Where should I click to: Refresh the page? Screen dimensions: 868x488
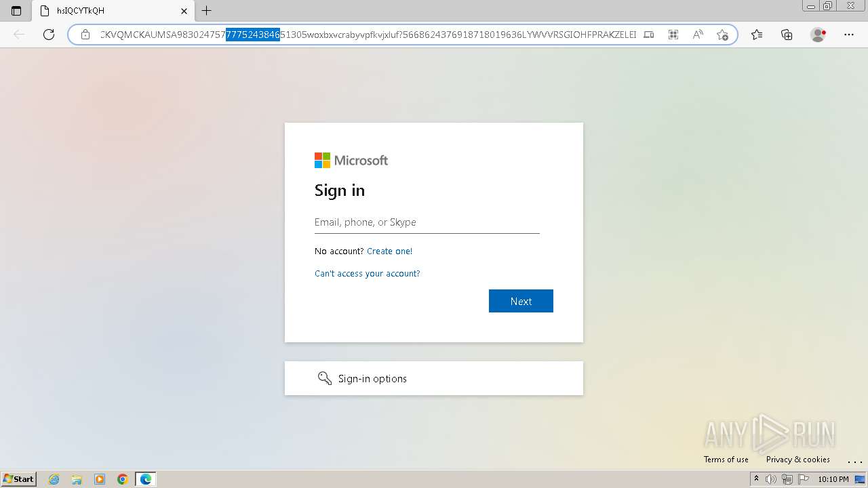pyautogui.click(x=49, y=35)
